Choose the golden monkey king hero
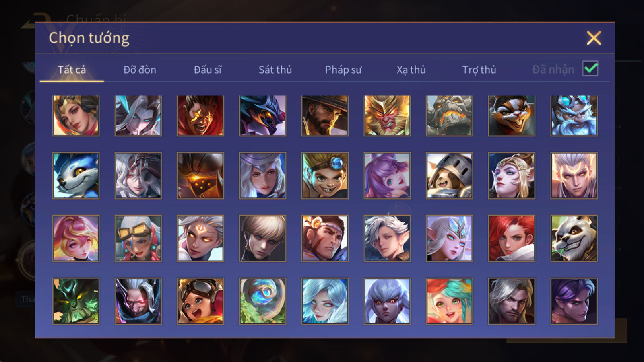Image resolution: width=644 pixels, height=362 pixels. [387, 115]
